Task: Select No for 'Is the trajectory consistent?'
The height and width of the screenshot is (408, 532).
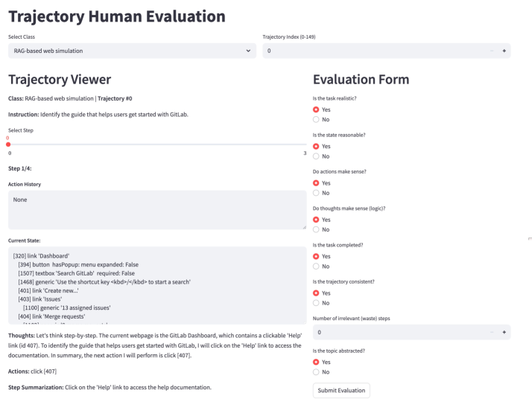Action: point(316,302)
